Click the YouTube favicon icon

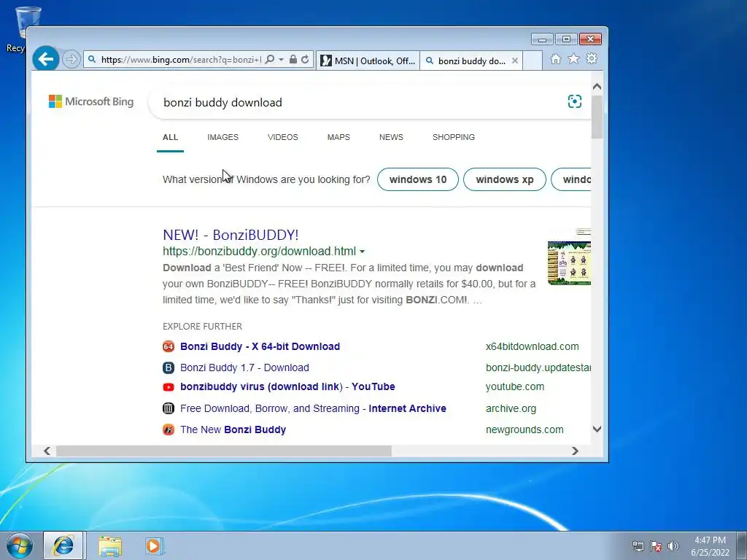[169, 387]
